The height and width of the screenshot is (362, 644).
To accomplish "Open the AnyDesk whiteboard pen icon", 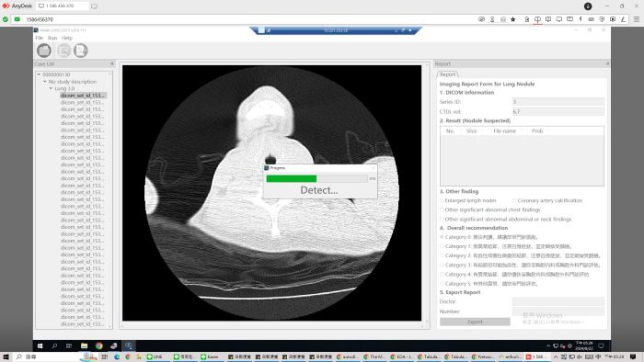I will point(623,19).
